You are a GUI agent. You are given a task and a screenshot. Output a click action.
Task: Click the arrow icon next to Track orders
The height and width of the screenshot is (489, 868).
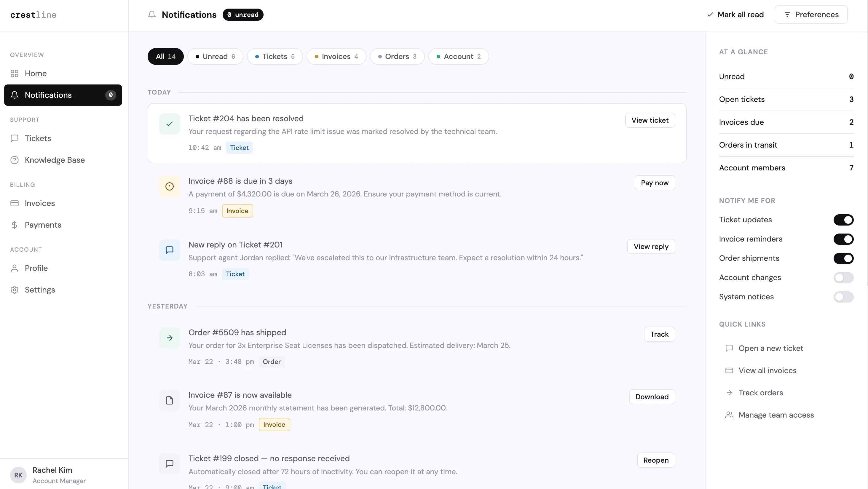click(729, 393)
